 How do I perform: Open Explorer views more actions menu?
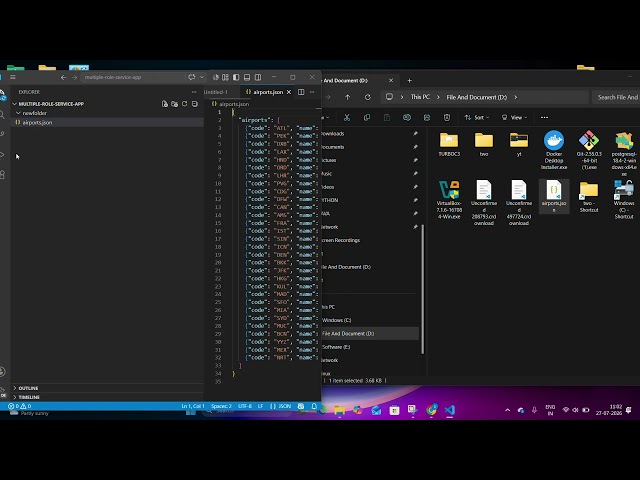194,92
